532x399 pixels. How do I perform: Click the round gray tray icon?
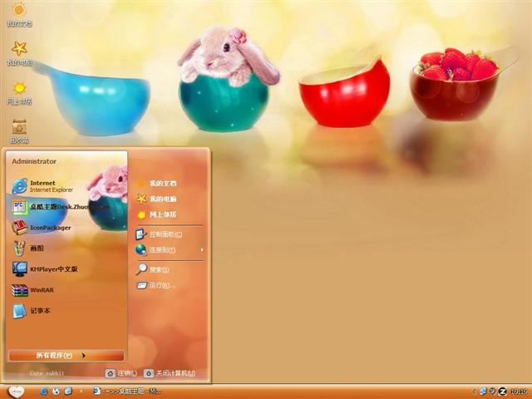(x=492, y=392)
